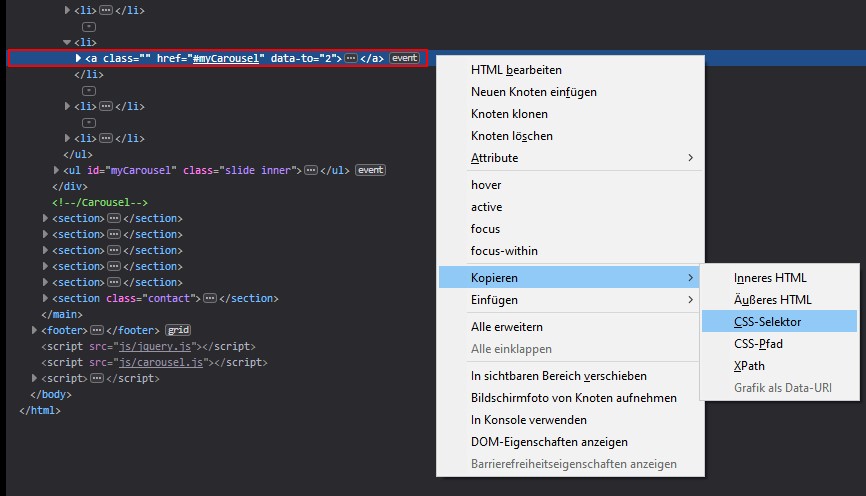Select the highlighted Kopieren entry
Screen dimensions: 866x496
(571, 278)
